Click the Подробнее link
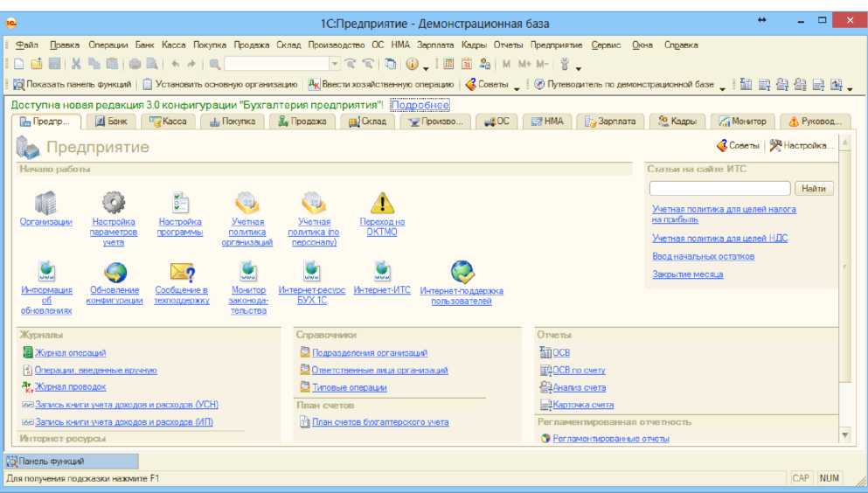Image resolution: width=868 pixels, height=493 pixels. tap(420, 105)
